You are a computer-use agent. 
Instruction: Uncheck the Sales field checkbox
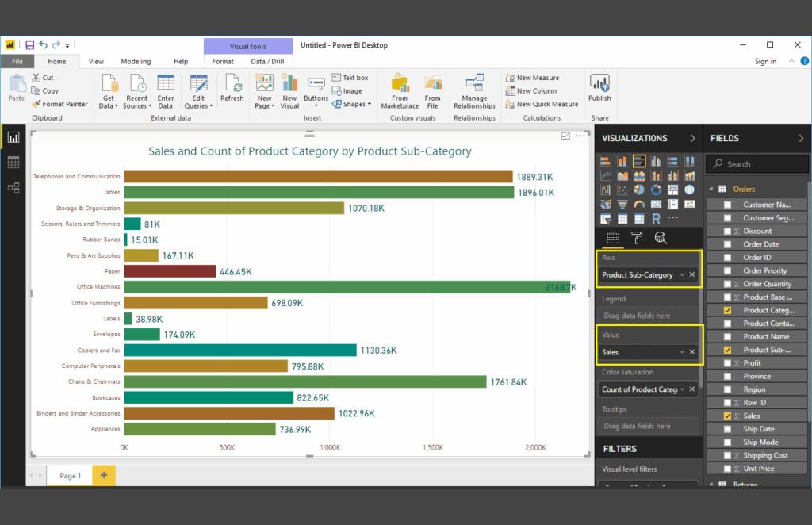[727, 416]
